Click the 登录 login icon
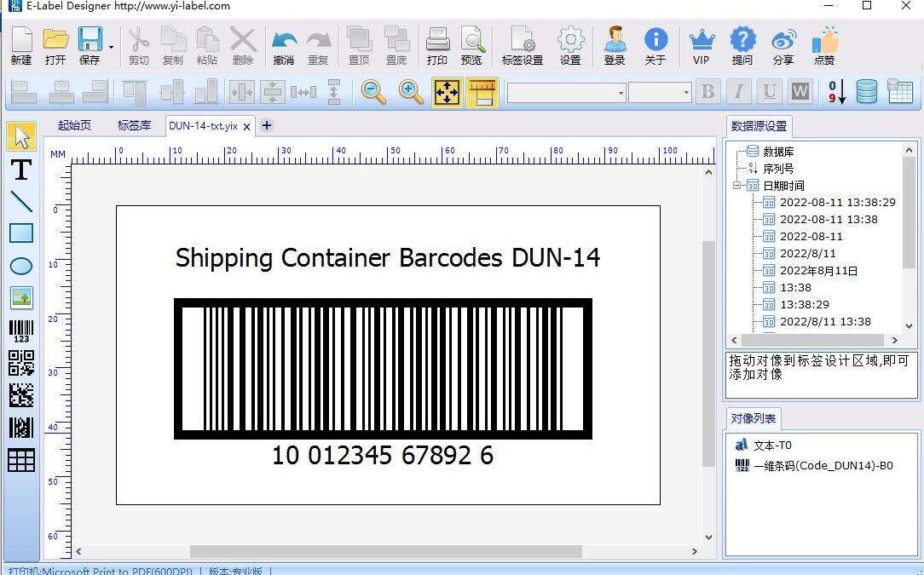The image size is (924, 575). tap(615, 45)
